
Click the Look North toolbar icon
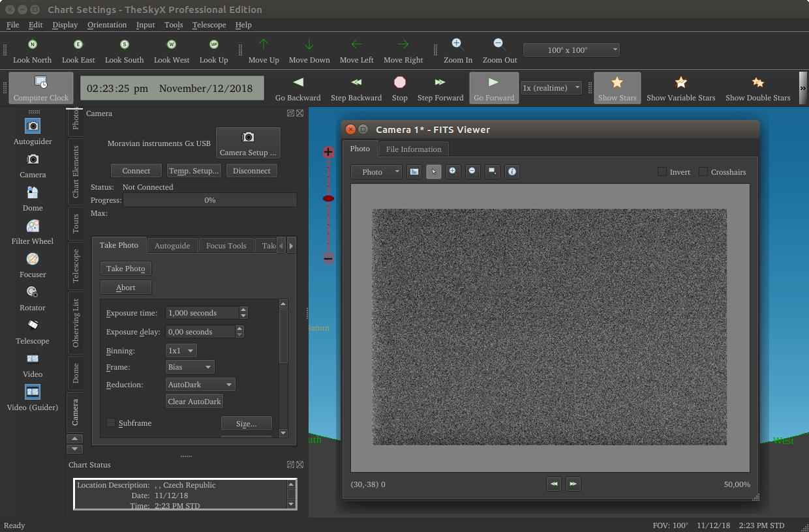click(33, 44)
